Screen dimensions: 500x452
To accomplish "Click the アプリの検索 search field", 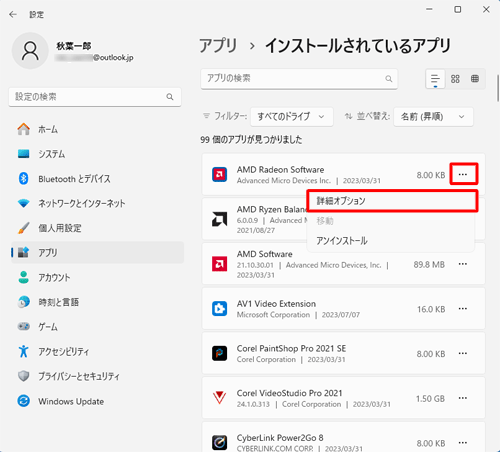I will coord(299,79).
